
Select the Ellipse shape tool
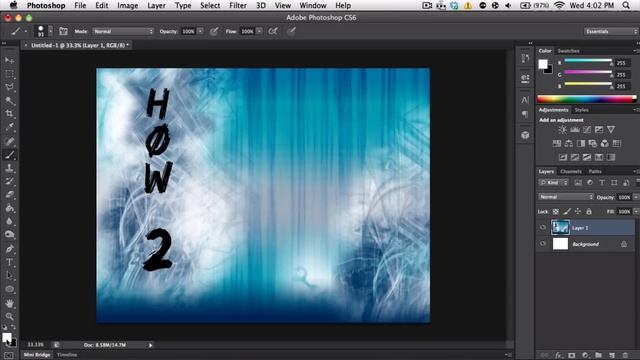tap(9, 289)
